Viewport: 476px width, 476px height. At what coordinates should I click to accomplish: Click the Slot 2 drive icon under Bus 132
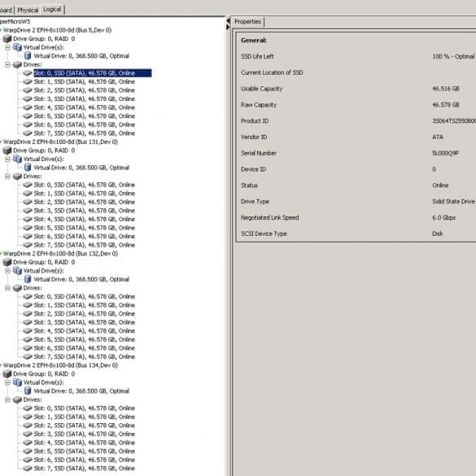(x=28, y=313)
